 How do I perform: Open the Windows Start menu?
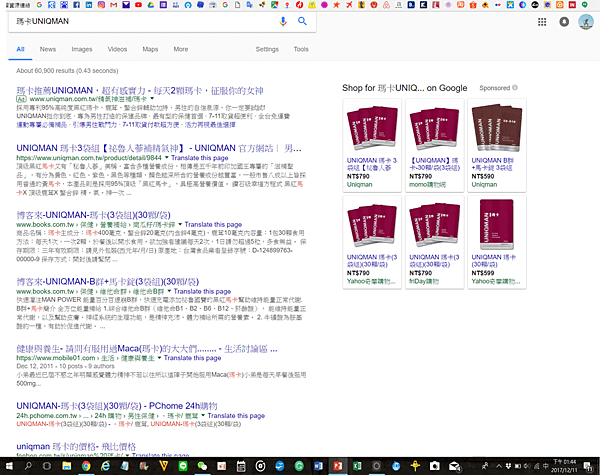point(8,466)
